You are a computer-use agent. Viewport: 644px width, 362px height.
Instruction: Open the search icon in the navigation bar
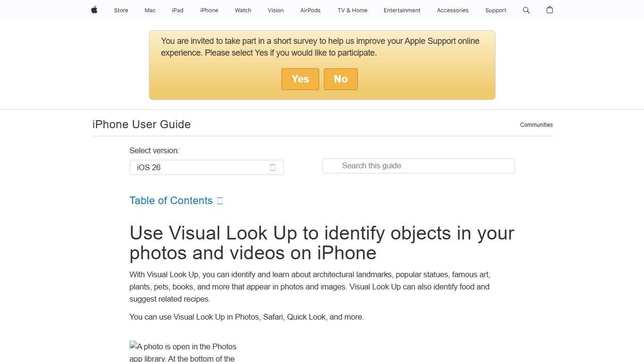[x=526, y=10]
